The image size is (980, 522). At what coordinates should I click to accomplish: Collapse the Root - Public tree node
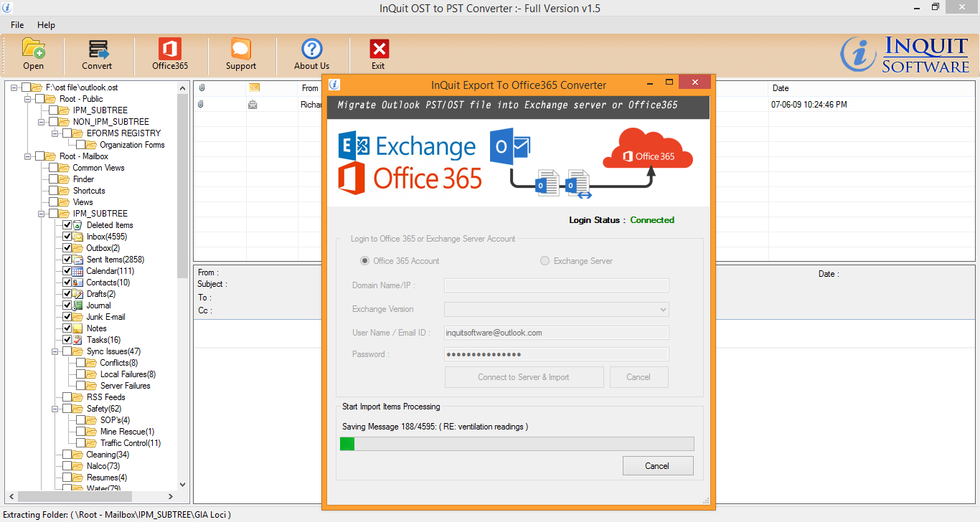coord(27,99)
